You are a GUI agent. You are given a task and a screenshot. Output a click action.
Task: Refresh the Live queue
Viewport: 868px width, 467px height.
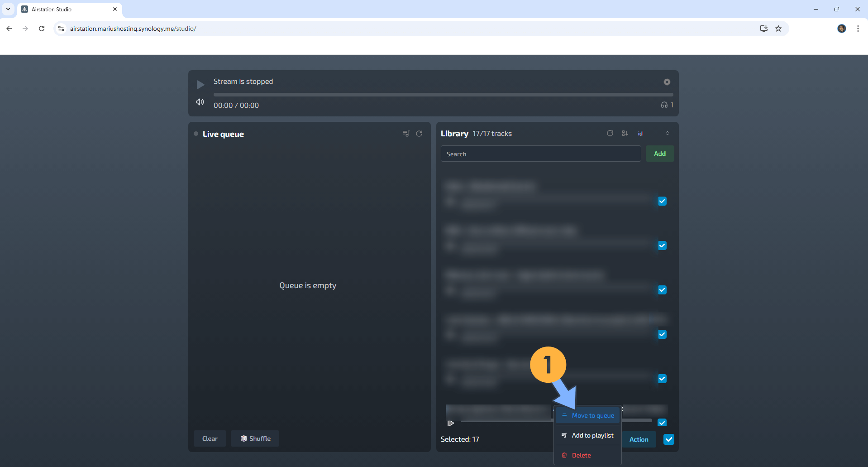(419, 134)
